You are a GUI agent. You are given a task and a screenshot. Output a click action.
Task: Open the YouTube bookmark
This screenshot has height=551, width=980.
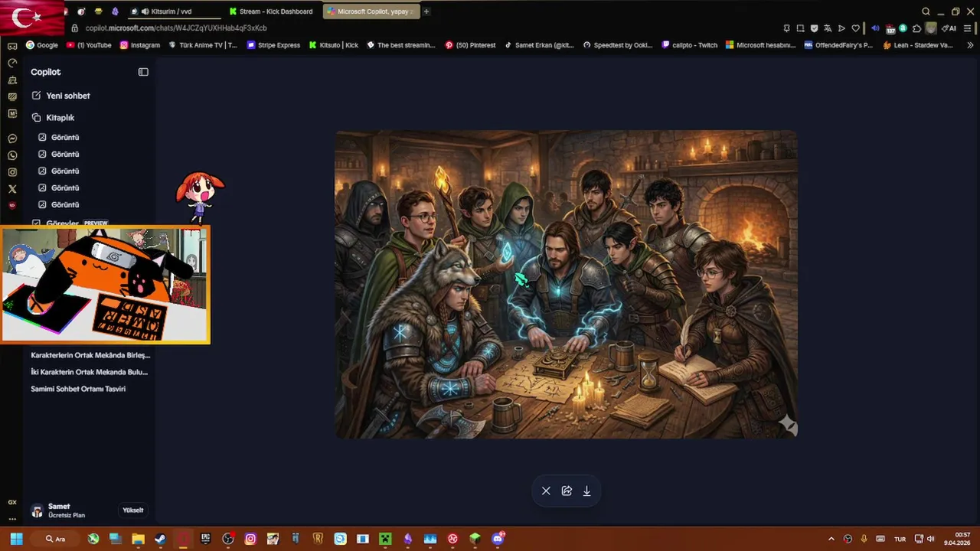tap(89, 45)
